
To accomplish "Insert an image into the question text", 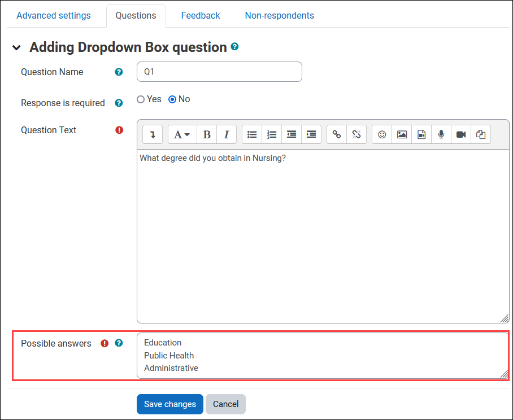I will coord(401,134).
